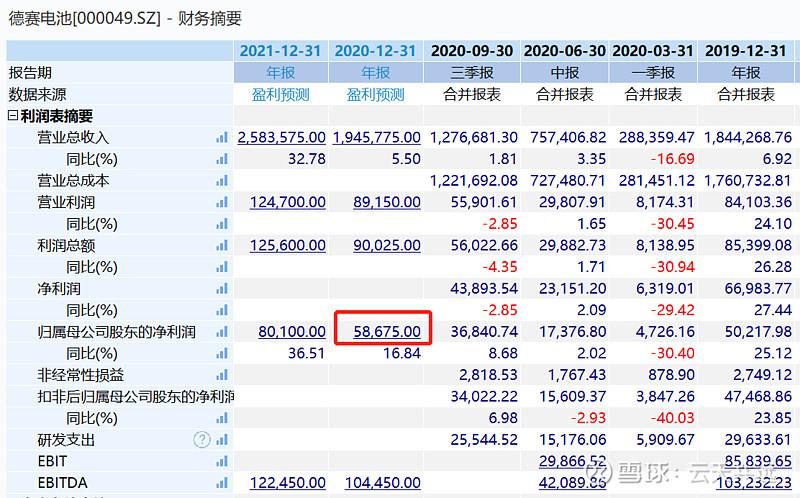
Task: Open 2021 营业总收入 forecast 2,583,575.00
Action: click(282, 138)
